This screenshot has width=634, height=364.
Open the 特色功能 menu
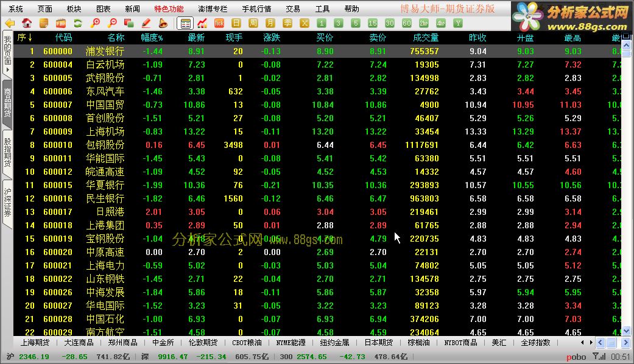tap(169, 9)
